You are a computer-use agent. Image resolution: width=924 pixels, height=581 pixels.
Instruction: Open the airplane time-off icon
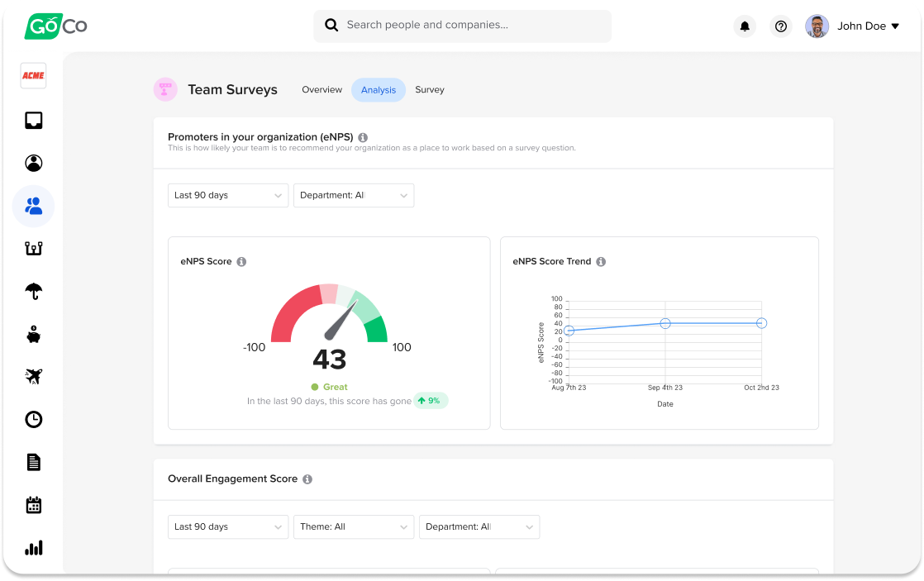click(34, 377)
